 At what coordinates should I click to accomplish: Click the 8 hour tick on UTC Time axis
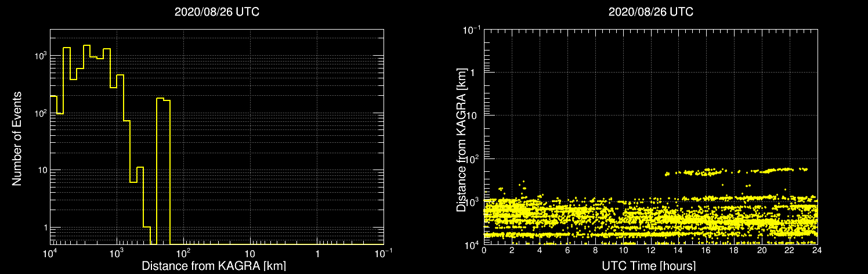tap(595, 251)
